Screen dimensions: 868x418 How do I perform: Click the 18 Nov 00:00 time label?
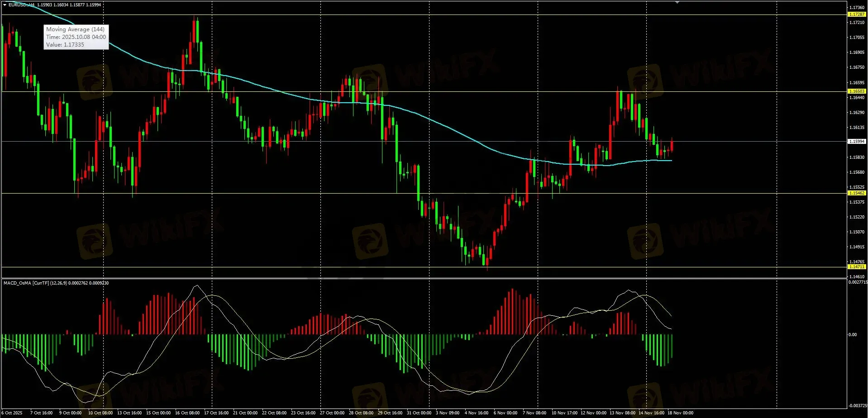(680, 413)
